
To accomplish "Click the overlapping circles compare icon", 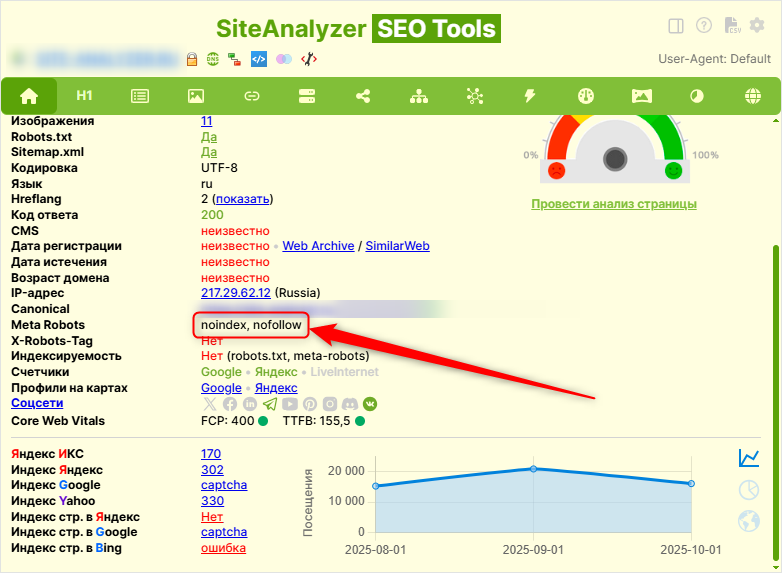I will point(284,59).
